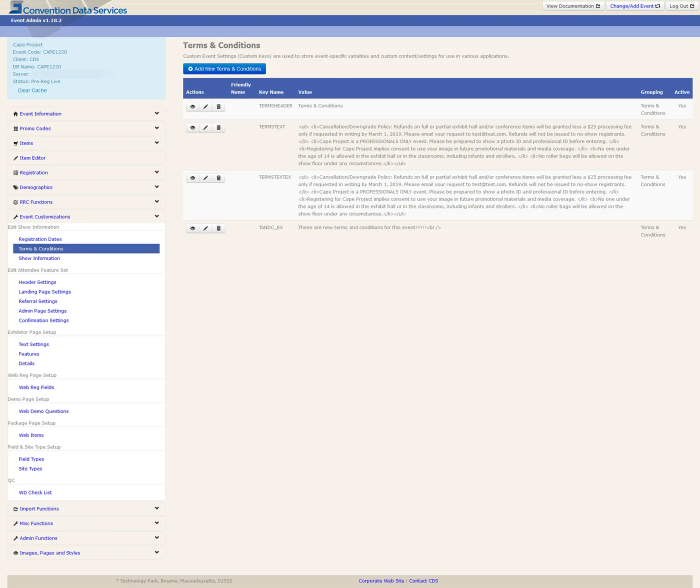Select Landing Page Settings in sidebar
This screenshot has height=588, width=700.
pyautogui.click(x=44, y=291)
